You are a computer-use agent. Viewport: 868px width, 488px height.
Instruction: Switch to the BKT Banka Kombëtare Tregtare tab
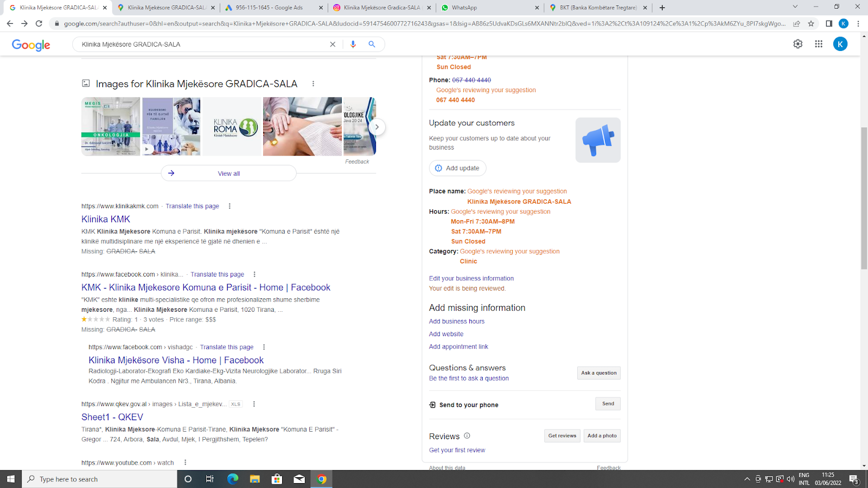[x=598, y=8]
